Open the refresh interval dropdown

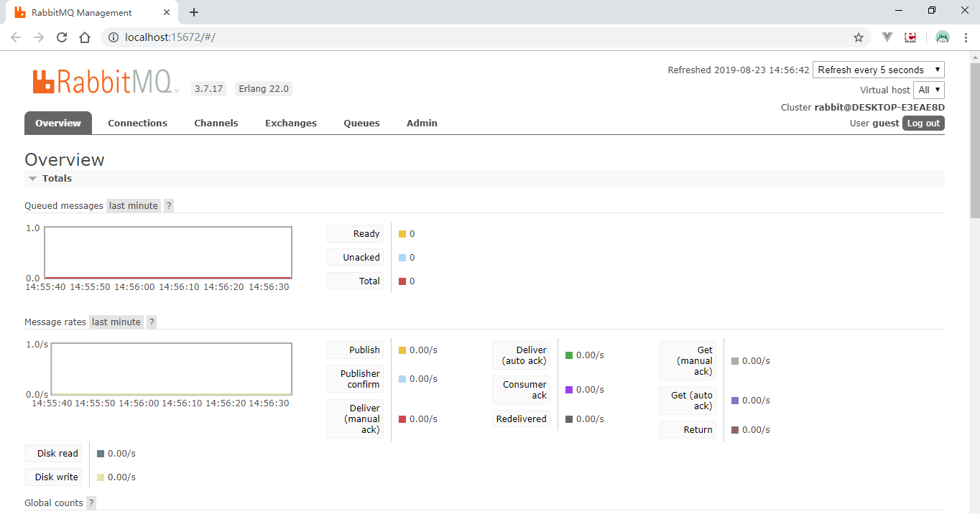tap(879, 70)
